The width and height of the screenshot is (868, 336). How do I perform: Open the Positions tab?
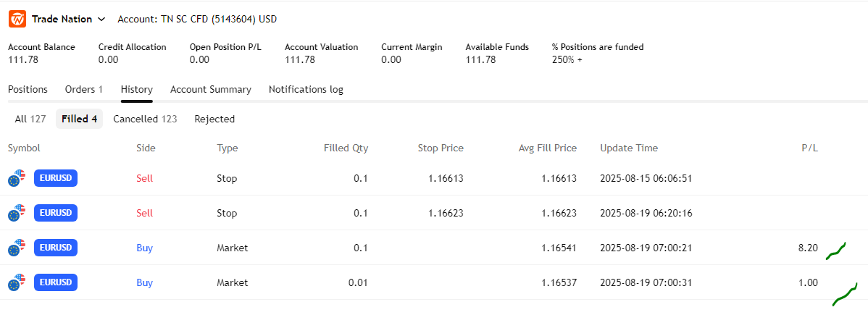tap(28, 89)
